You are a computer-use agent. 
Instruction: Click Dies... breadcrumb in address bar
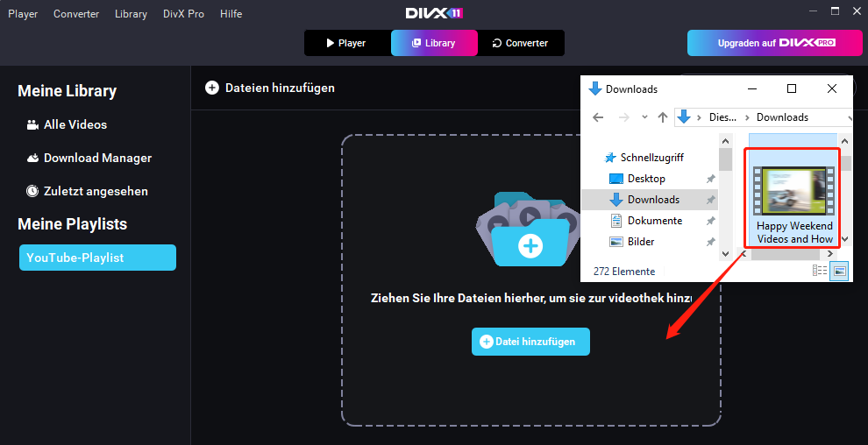point(723,117)
